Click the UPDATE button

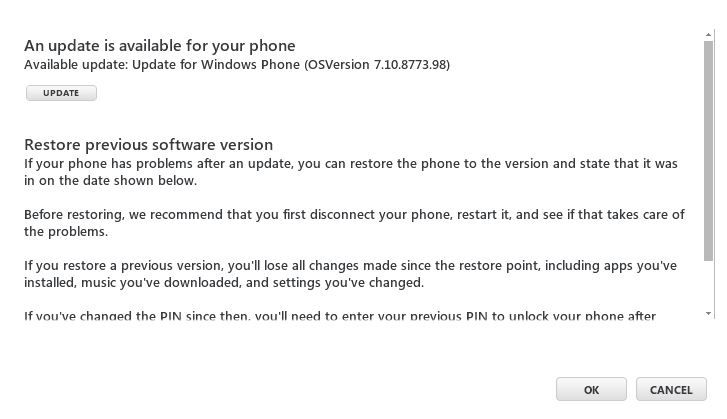point(61,93)
